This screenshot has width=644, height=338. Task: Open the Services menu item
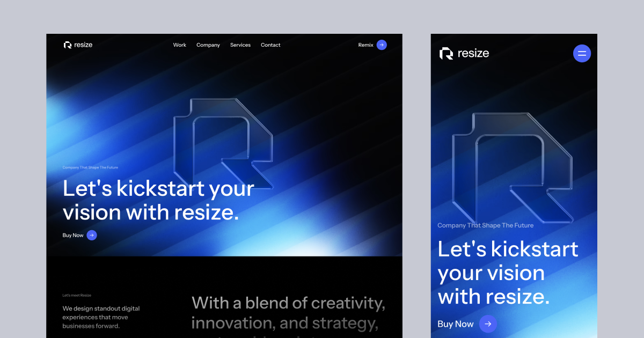[240, 45]
